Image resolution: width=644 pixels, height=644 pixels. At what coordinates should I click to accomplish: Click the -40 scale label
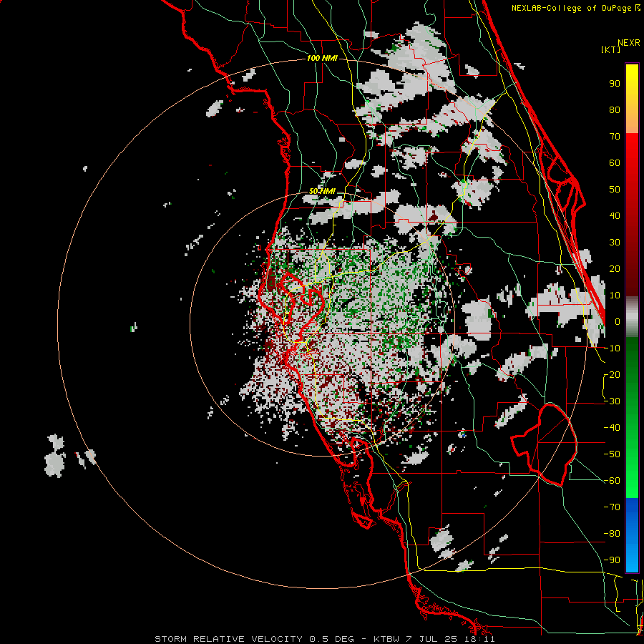point(612,428)
